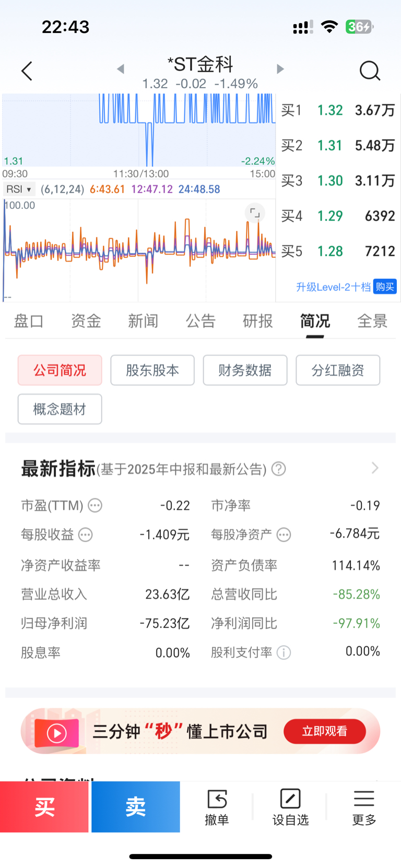Tap the Wi-Fi icon in status bar
401x868 pixels.
coord(329,27)
